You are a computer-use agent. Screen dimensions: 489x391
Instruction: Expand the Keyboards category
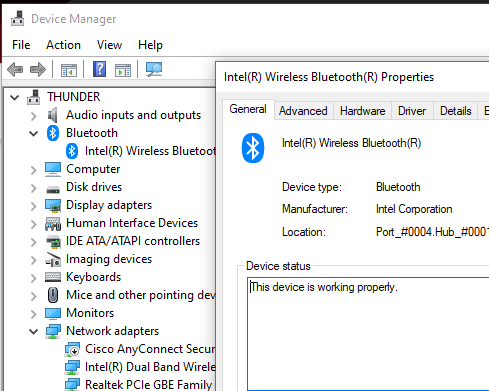click(x=33, y=278)
